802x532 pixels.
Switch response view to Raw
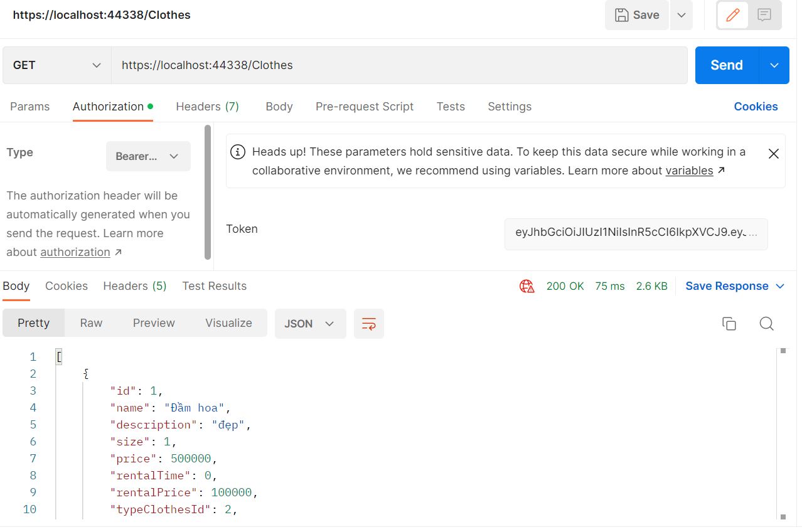(x=90, y=322)
